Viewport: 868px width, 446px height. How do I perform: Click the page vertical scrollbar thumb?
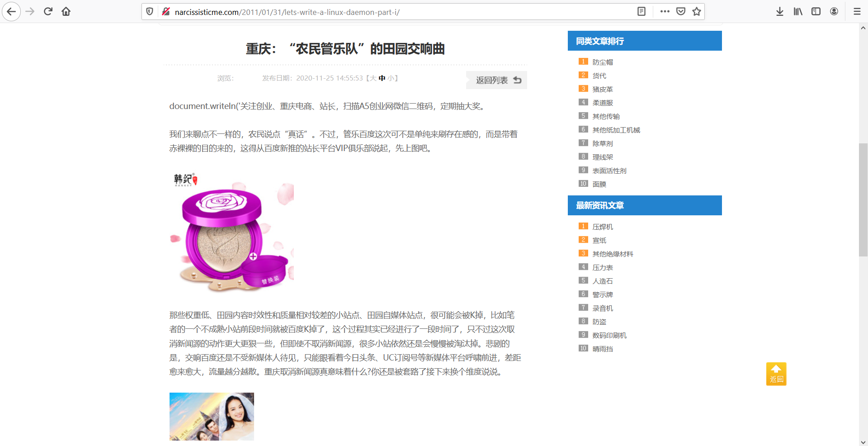(863, 200)
